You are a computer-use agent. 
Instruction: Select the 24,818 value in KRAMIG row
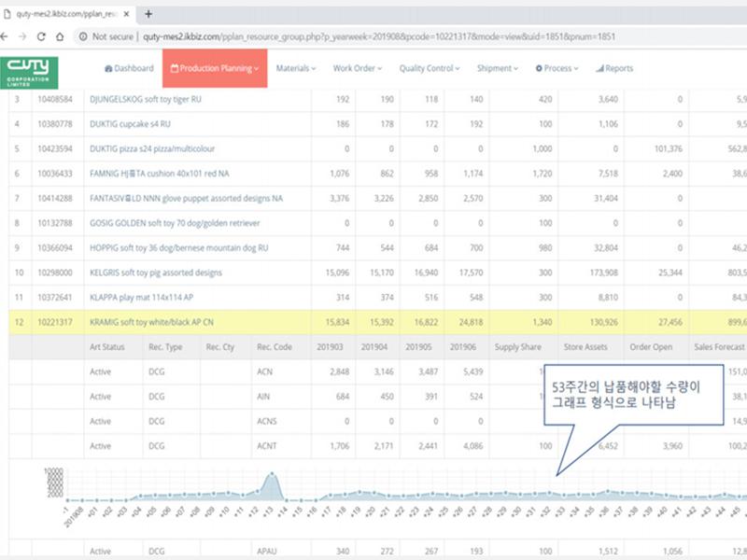[472, 322]
